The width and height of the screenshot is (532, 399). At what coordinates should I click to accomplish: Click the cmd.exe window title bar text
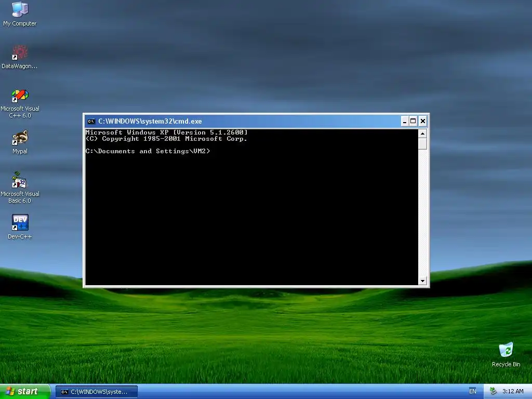tap(150, 121)
